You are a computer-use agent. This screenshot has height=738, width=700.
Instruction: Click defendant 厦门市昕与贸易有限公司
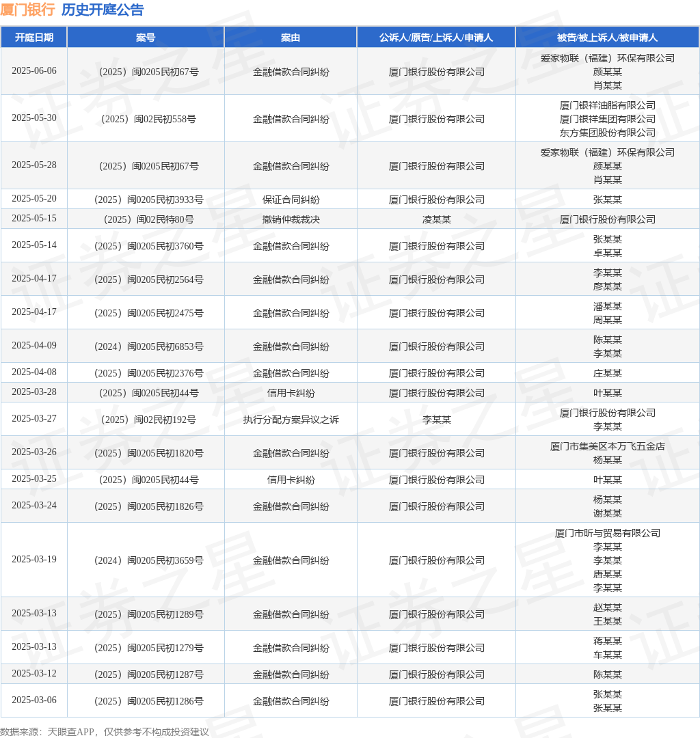(x=607, y=533)
